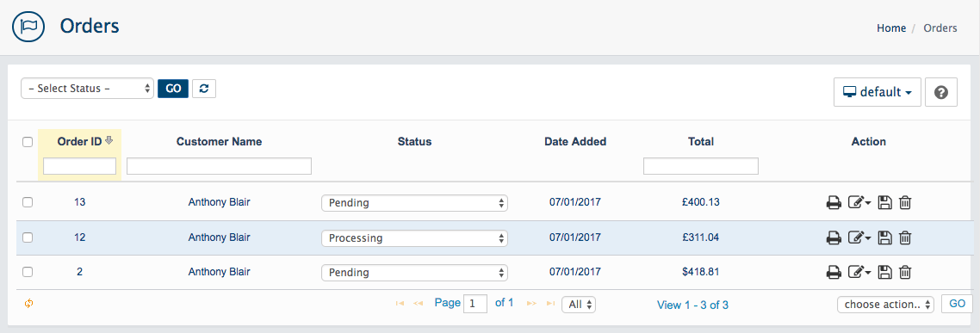Open edit menu for order 2
This screenshot has width=980, height=333.
(x=859, y=273)
